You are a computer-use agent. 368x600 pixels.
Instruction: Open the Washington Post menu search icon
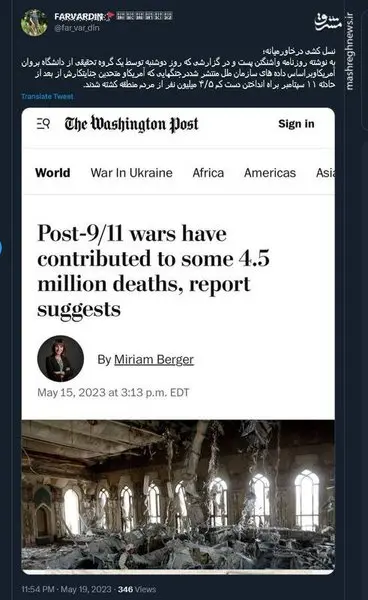pos(43,124)
